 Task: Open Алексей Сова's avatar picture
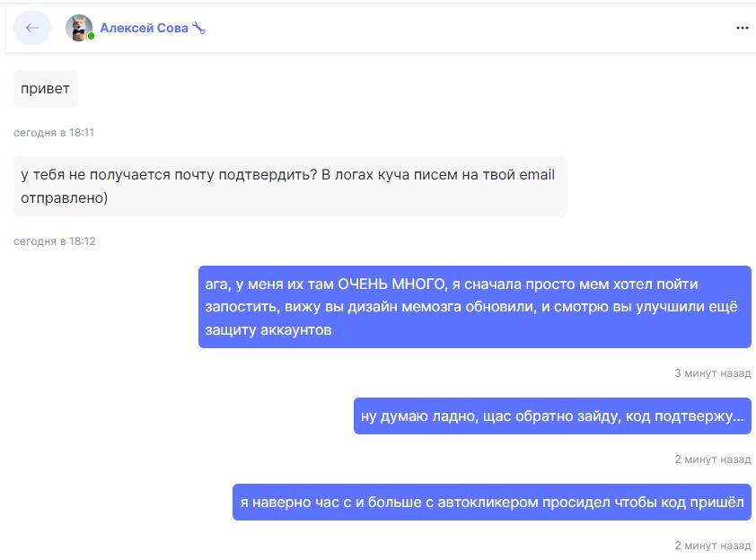tap(79, 28)
